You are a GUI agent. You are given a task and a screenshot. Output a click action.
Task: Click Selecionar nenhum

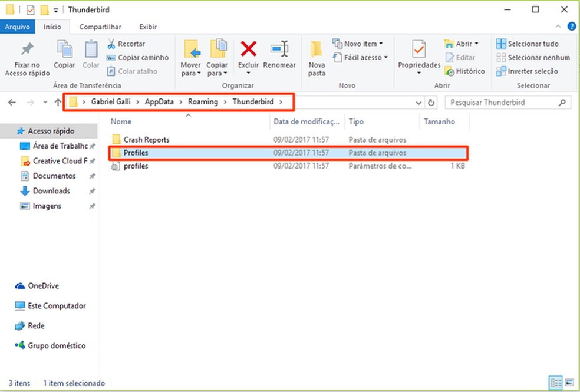(x=533, y=57)
